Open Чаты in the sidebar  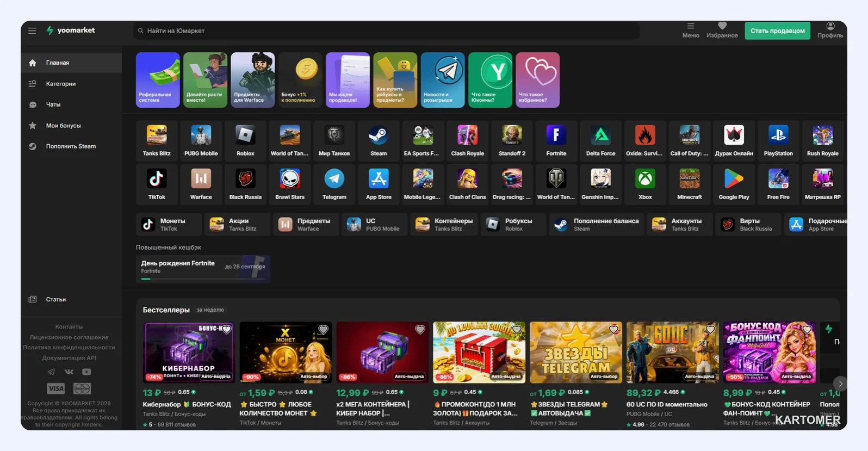[71, 104]
